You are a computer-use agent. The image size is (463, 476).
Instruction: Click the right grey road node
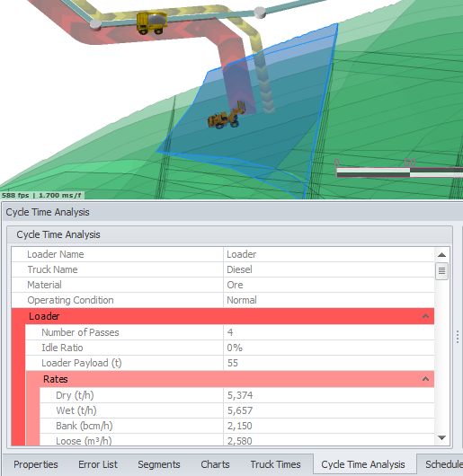tap(260, 13)
